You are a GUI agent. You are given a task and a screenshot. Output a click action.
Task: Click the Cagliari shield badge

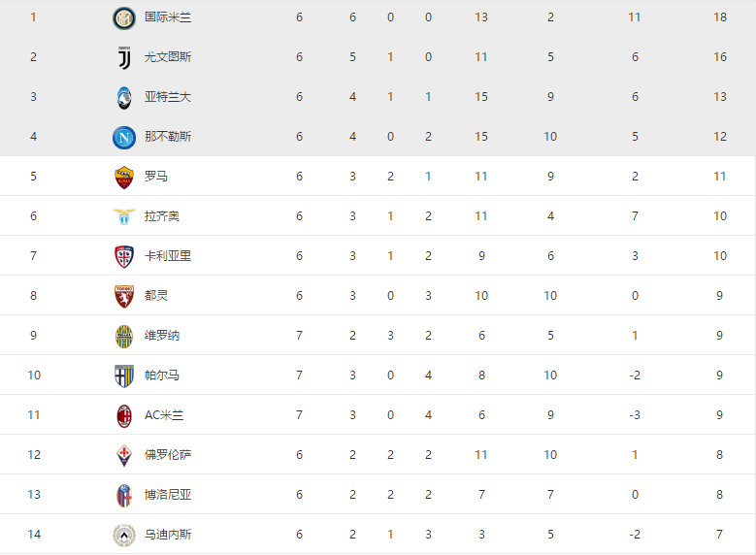[124, 257]
